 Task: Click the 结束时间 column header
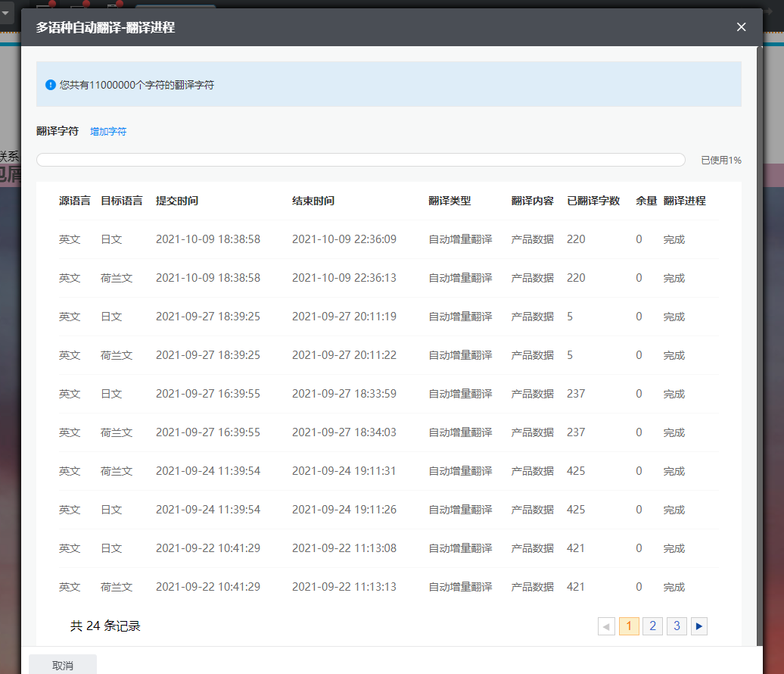click(313, 201)
